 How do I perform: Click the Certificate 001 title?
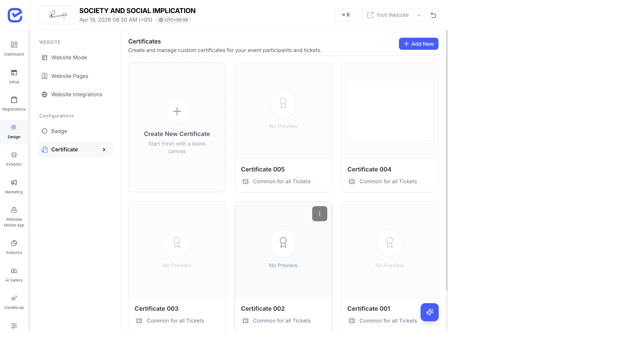pyautogui.click(x=369, y=309)
